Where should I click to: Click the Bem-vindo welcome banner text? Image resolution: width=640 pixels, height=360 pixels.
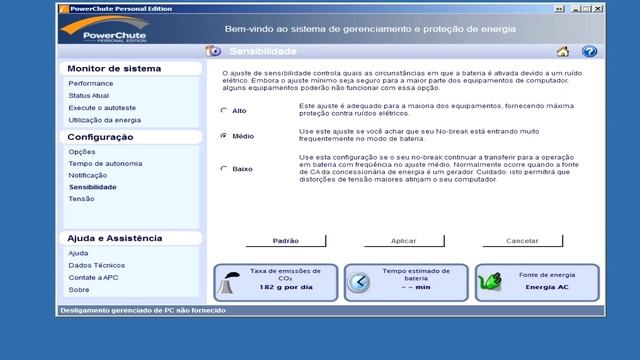(x=370, y=29)
